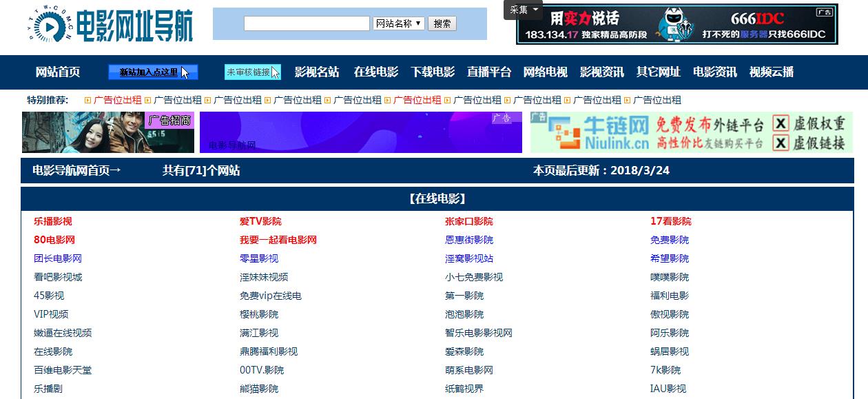Viewport: 868px width, 399px height.
Task: Open the 傲视影院 link
Action: (670, 314)
